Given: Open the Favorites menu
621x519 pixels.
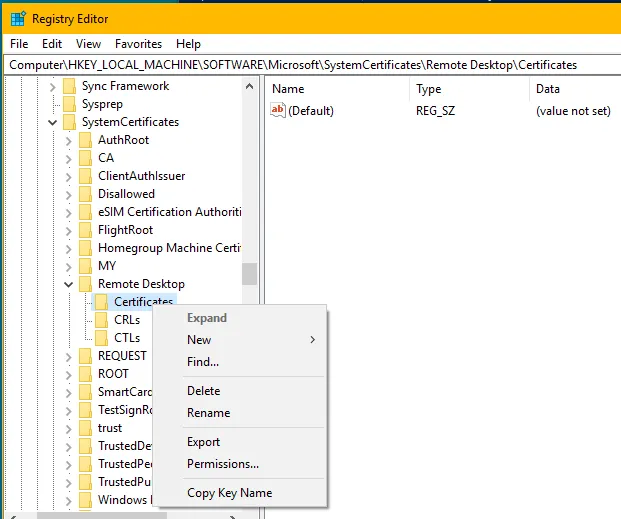Looking at the screenshot, I should pyautogui.click(x=138, y=44).
